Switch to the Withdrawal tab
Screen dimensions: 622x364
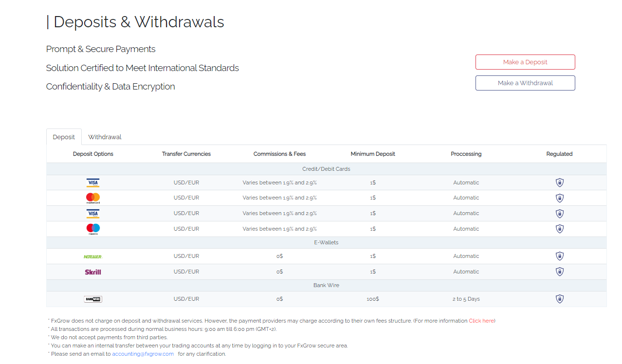coord(105,137)
